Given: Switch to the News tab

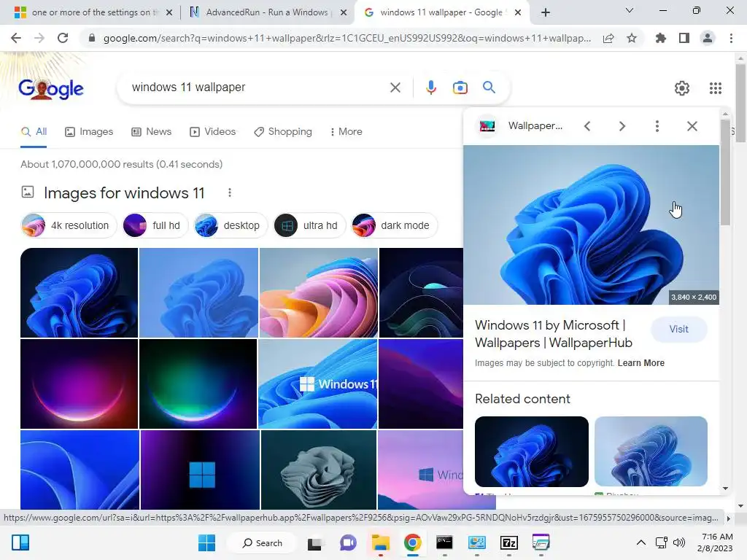Looking at the screenshot, I should pyautogui.click(x=152, y=132).
